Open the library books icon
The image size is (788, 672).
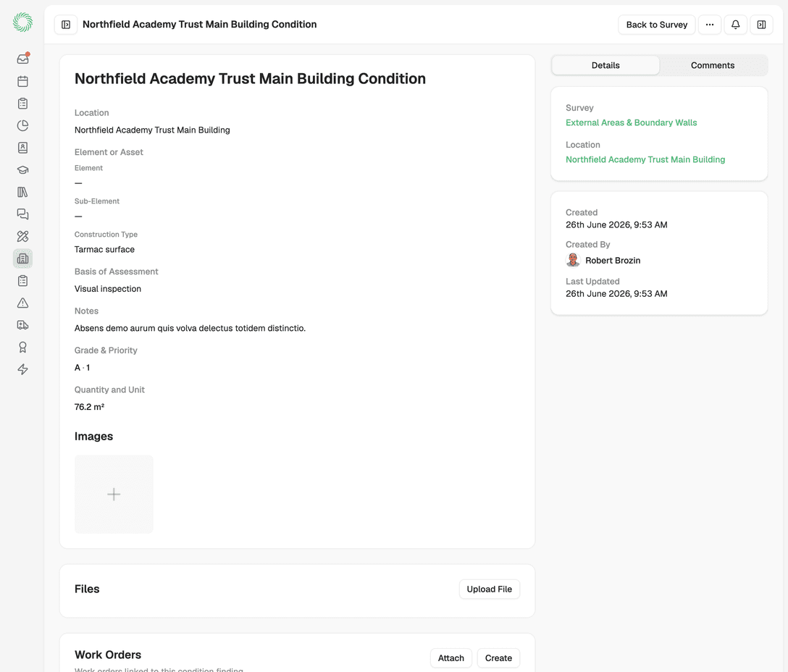point(22,192)
